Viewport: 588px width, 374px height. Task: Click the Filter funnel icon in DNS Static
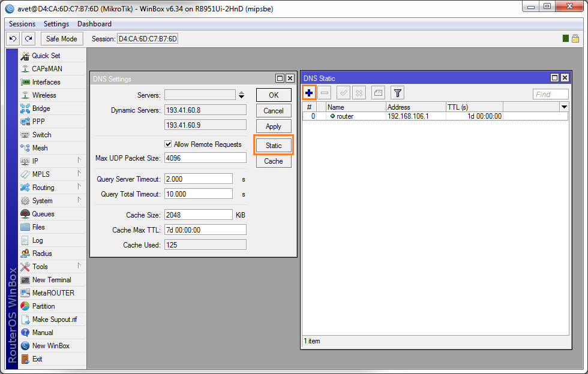[x=397, y=93]
